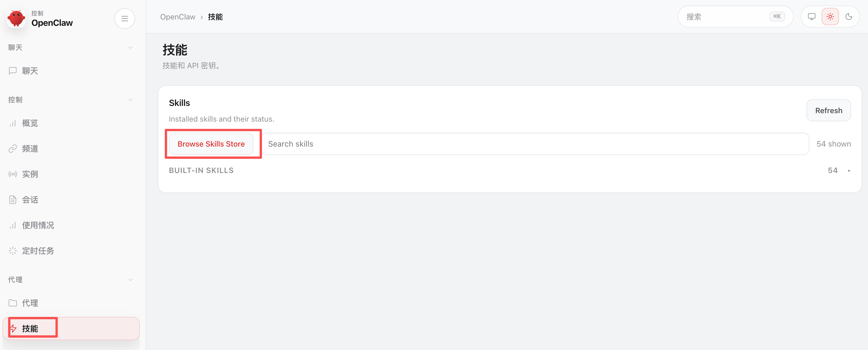Screen dimensions: 868x350
Task: Click the Browse Skills Store button
Action: pyautogui.click(x=211, y=144)
